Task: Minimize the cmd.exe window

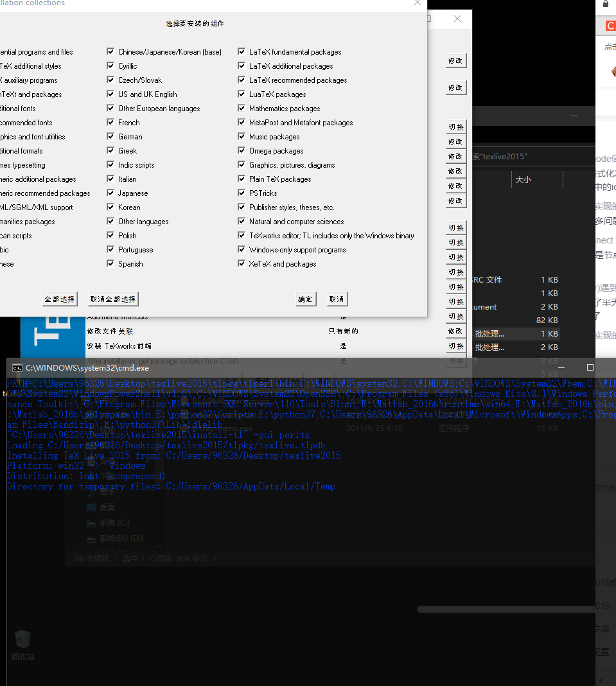Action: point(561,367)
